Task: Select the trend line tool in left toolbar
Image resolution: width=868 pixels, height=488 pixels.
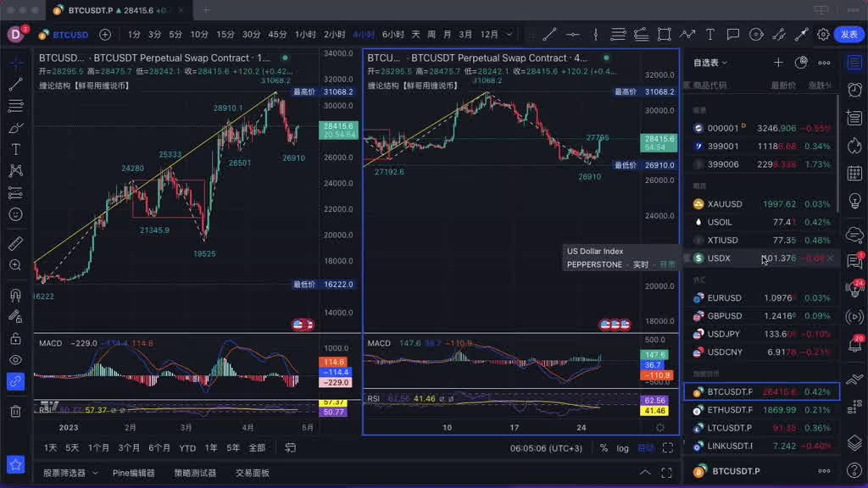Action: click(x=15, y=85)
